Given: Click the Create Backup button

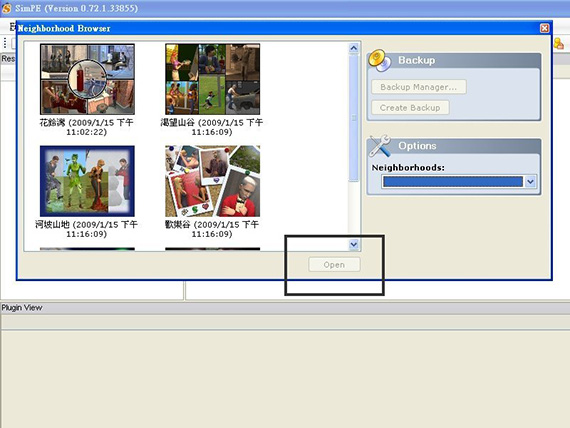Looking at the screenshot, I should [x=410, y=108].
